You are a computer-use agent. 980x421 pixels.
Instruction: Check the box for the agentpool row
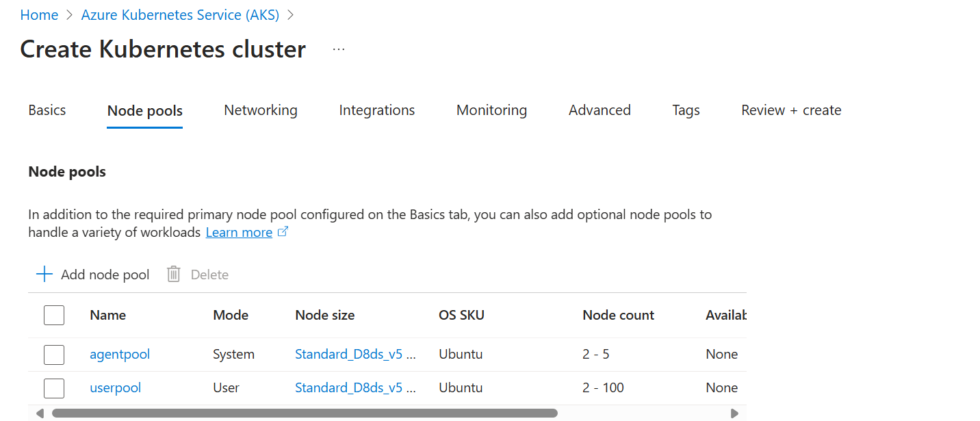pyautogui.click(x=54, y=355)
